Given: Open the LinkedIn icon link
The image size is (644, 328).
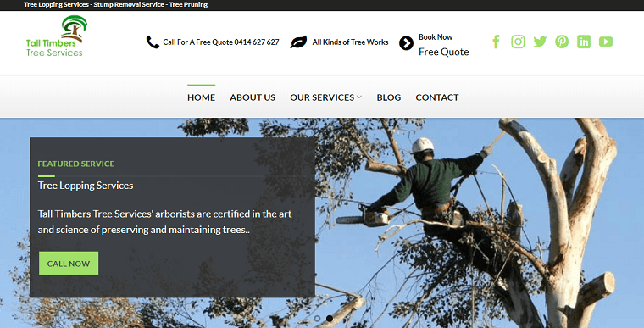Looking at the screenshot, I should [584, 42].
